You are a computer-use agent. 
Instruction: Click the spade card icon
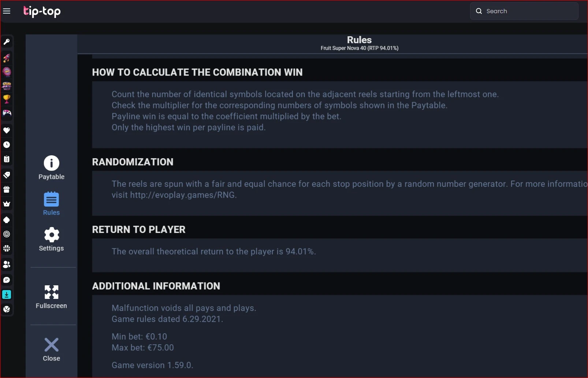click(x=7, y=220)
